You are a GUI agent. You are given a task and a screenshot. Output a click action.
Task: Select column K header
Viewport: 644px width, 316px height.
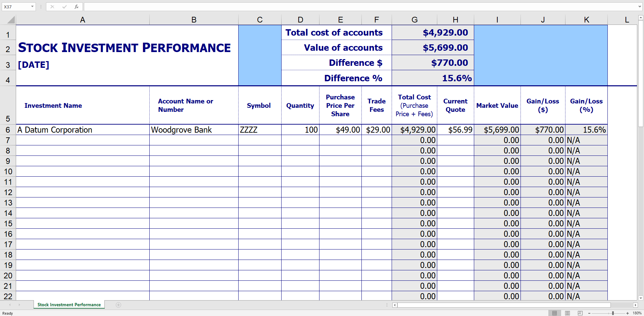pos(587,20)
